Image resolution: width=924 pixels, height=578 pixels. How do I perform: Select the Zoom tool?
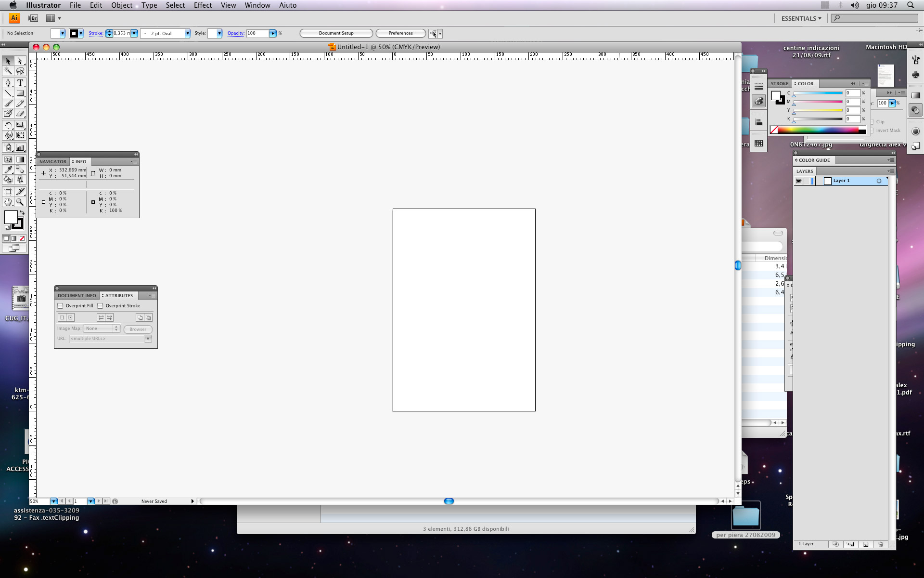(20, 202)
